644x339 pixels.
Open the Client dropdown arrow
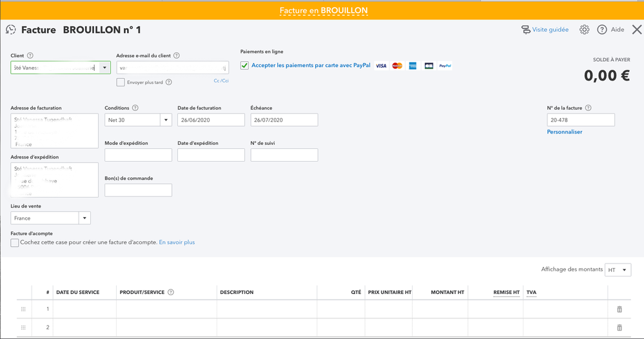[x=104, y=68]
